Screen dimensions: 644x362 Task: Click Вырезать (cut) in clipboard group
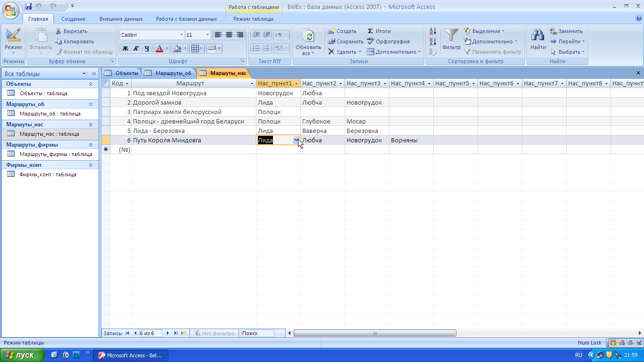(72, 31)
